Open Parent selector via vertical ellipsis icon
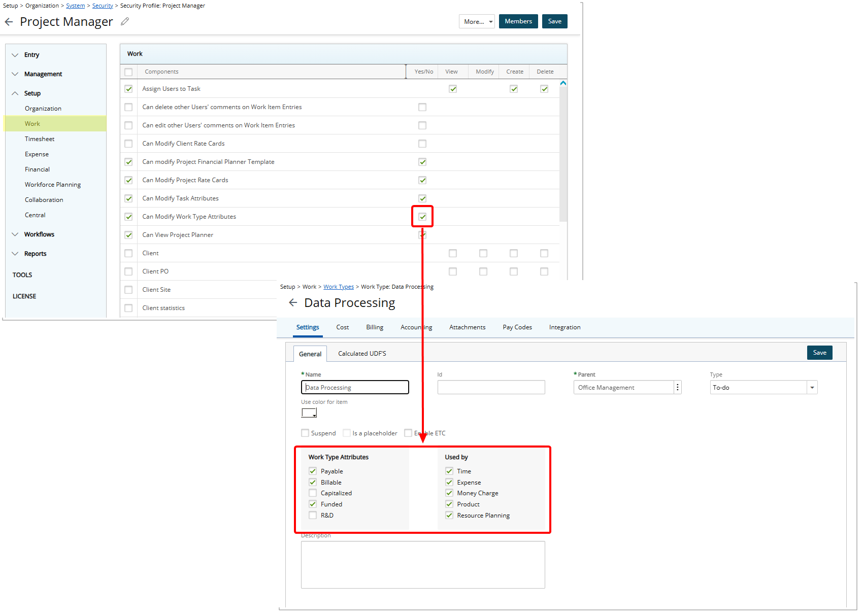This screenshot has height=616, width=863. 677,387
